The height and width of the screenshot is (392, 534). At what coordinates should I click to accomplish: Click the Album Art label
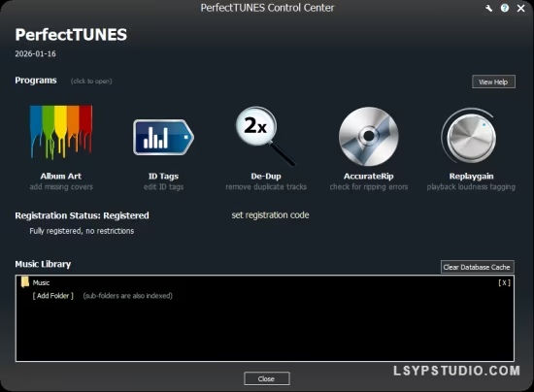[61, 176]
